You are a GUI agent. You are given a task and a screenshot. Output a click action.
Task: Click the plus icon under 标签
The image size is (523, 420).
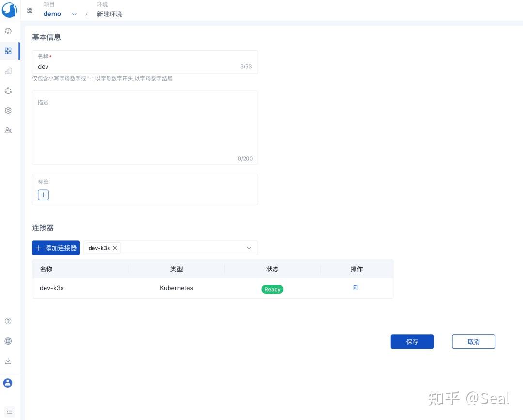(x=43, y=195)
